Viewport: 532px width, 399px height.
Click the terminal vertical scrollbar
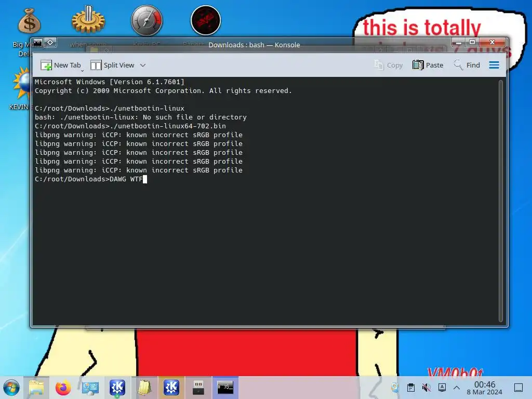500,201
